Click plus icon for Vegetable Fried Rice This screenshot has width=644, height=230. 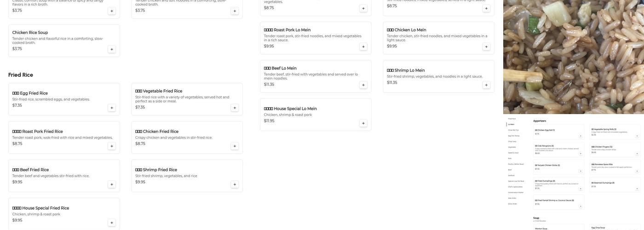coord(235,108)
